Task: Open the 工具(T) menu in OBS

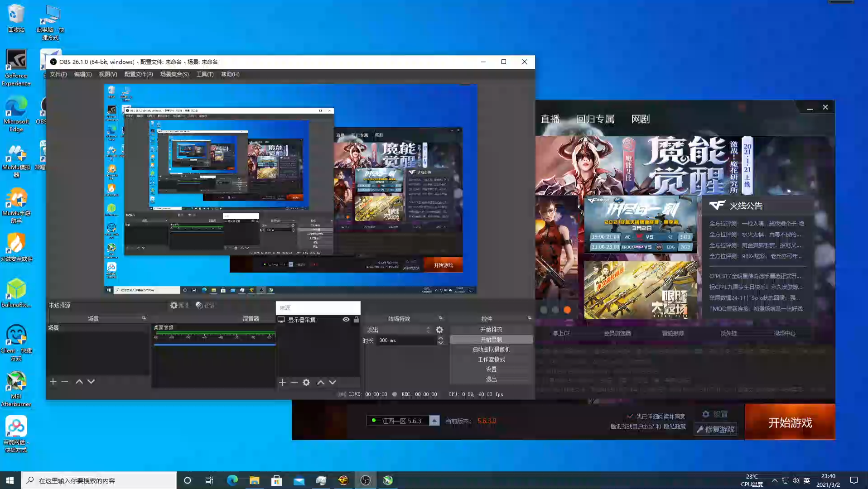Action: click(205, 74)
